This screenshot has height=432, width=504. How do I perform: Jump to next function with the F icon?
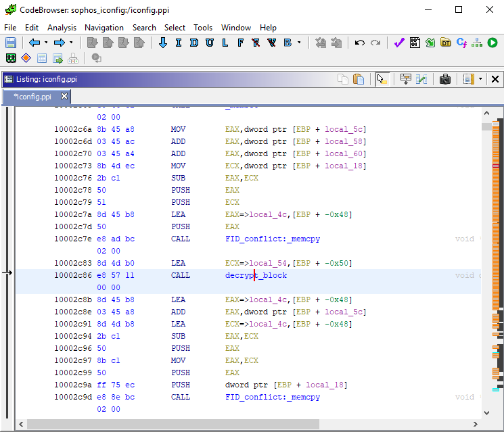240,43
